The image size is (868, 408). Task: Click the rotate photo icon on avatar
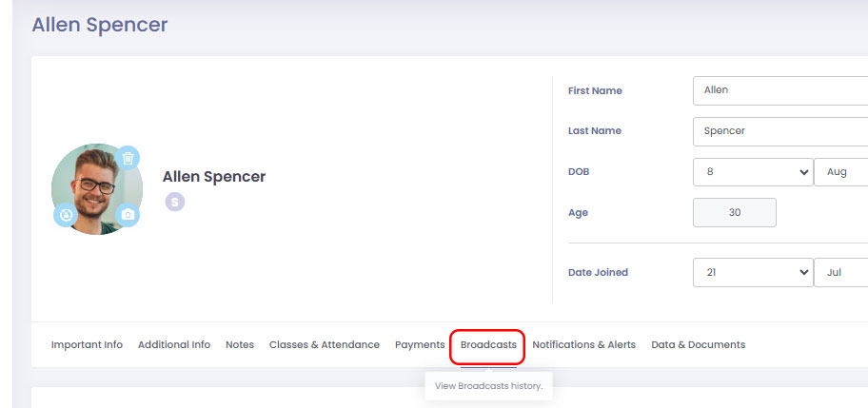[x=66, y=215]
